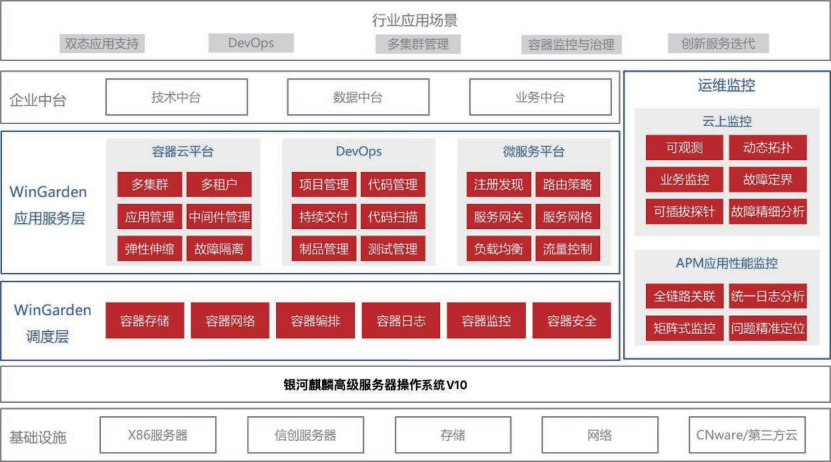Select the 动态拓扑 block
Image resolution: width=831 pixels, height=462 pixels.
pos(768,147)
